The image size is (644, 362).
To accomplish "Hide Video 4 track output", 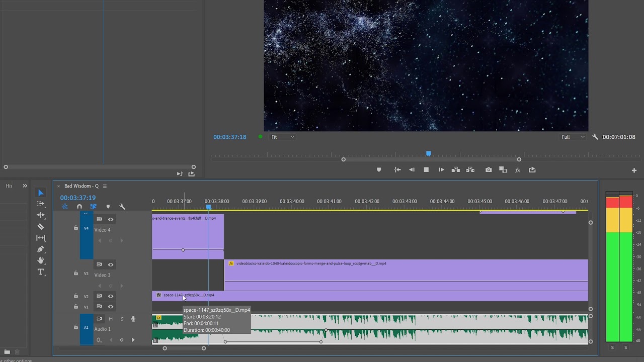I will 110,219.
